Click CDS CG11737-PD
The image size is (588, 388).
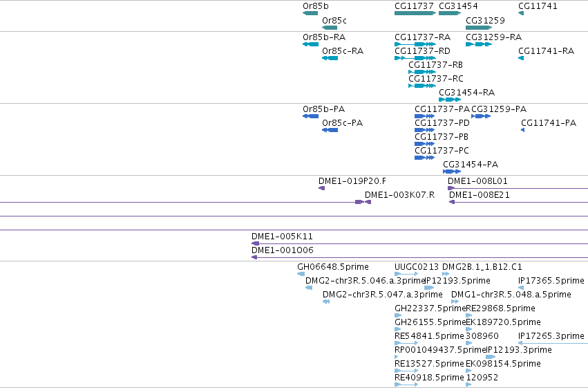pos(442,123)
